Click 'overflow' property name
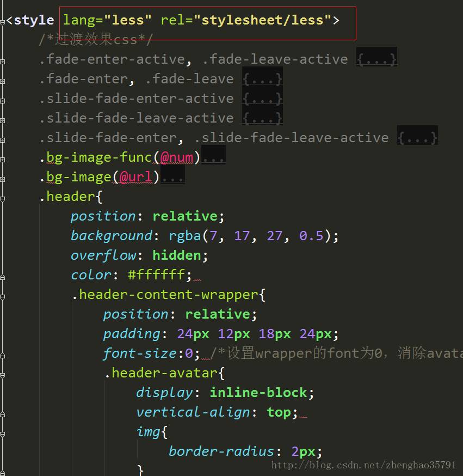The width and height of the screenshot is (463, 476). click(x=103, y=255)
